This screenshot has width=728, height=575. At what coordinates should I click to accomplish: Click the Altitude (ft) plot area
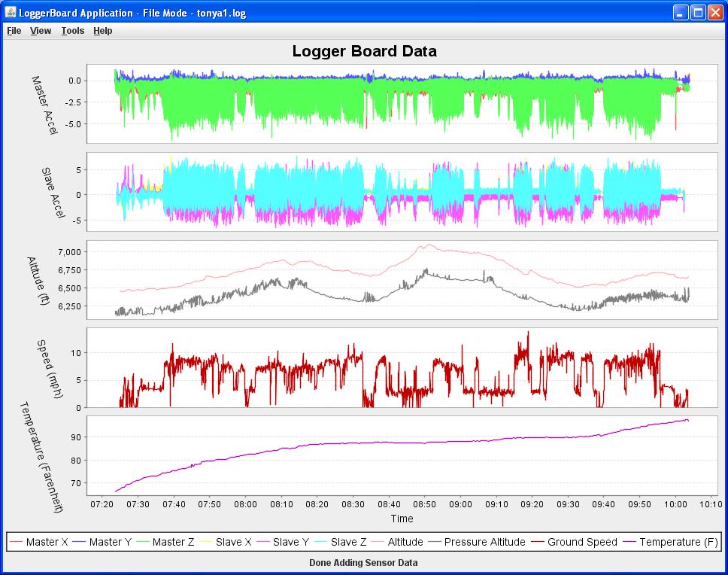(x=402, y=278)
